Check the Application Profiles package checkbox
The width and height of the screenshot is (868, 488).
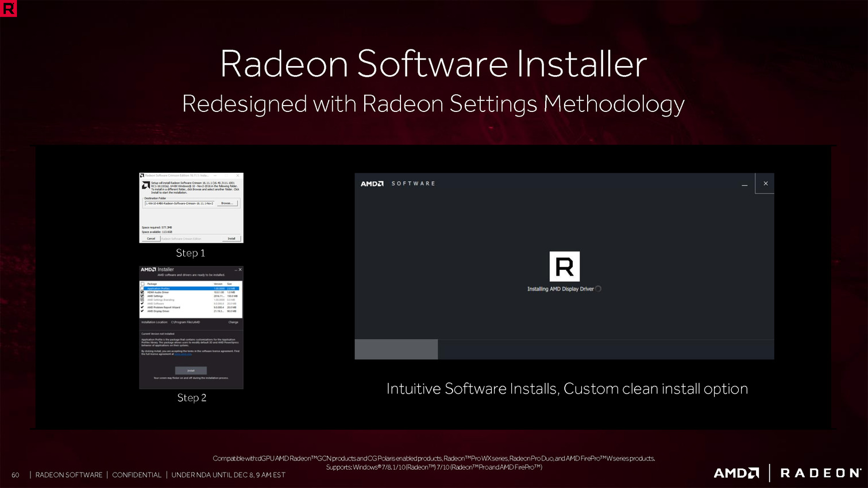pyautogui.click(x=142, y=288)
